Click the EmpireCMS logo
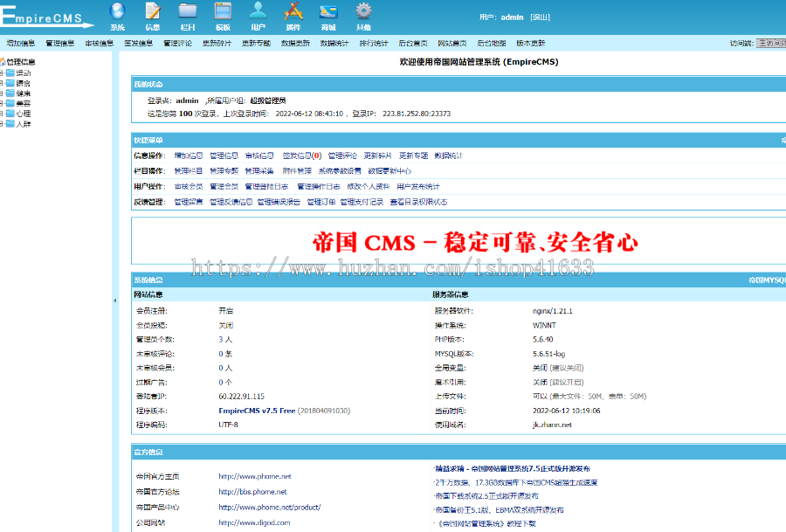Image resolution: width=786 pixels, height=532 pixels. [x=46, y=16]
